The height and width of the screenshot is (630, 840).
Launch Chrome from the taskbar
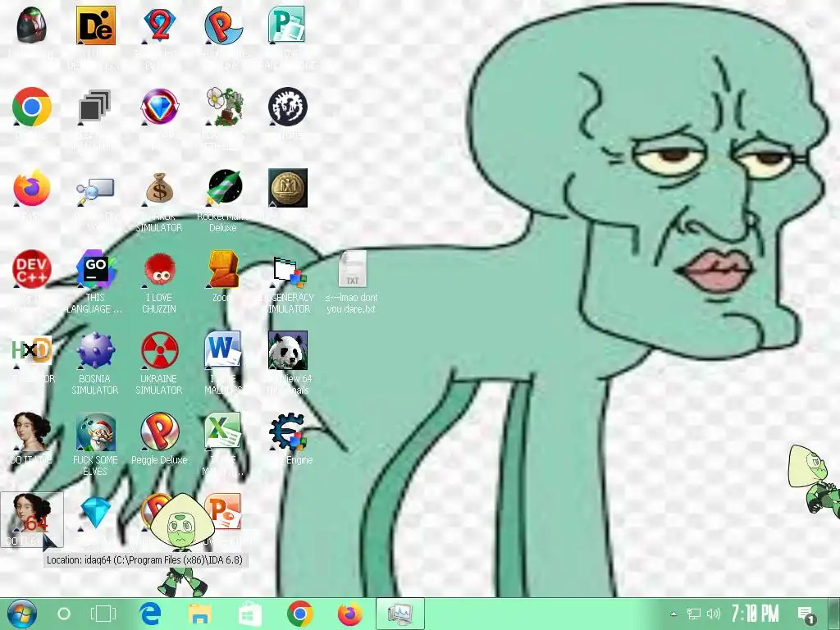[x=300, y=614]
